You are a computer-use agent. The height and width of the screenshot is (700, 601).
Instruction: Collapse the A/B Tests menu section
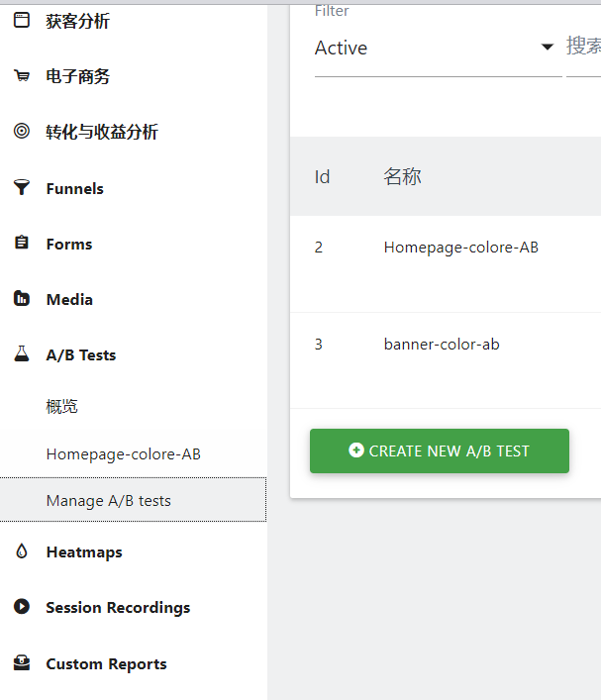(x=81, y=354)
